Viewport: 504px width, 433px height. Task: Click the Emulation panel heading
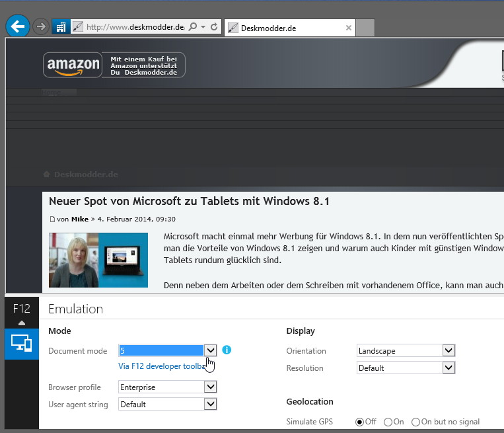click(75, 309)
